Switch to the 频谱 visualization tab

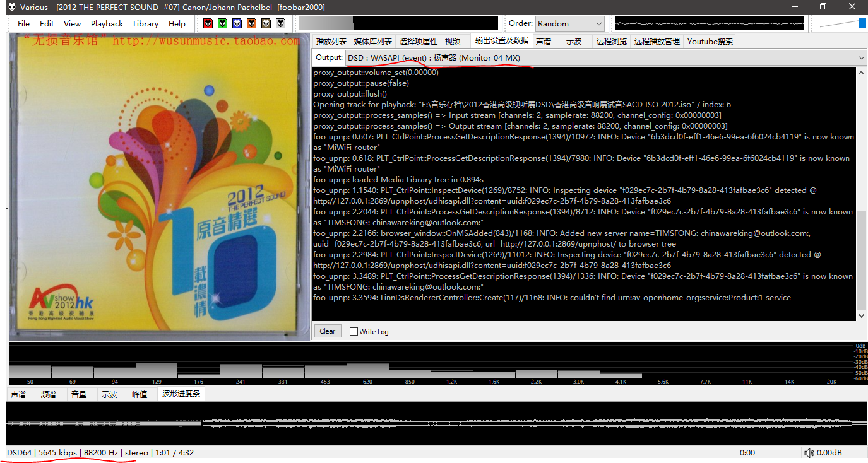click(x=49, y=394)
